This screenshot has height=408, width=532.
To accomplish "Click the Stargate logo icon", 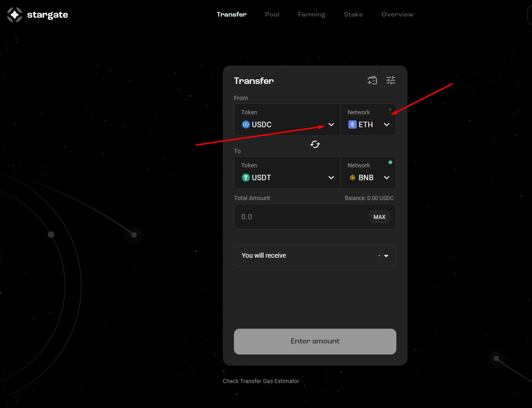I will click(15, 15).
